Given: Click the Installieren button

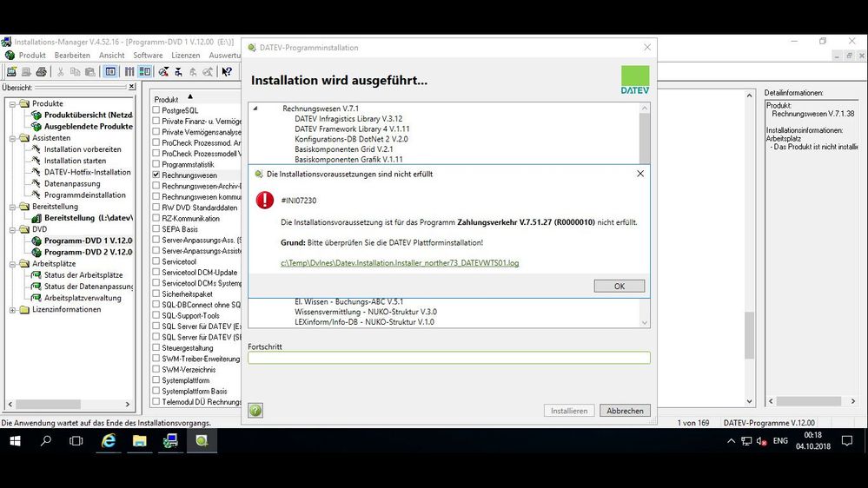Looking at the screenshot, I should [x=569, y=411].
